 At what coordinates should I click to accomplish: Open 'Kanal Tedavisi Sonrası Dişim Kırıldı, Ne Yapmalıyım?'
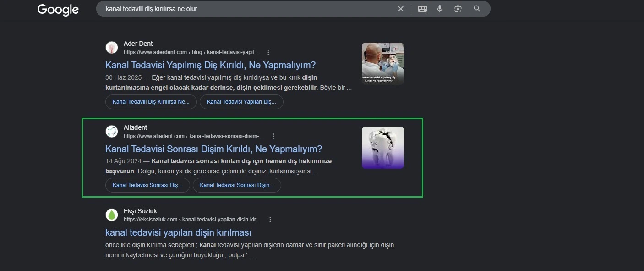[x=214, y=149]
